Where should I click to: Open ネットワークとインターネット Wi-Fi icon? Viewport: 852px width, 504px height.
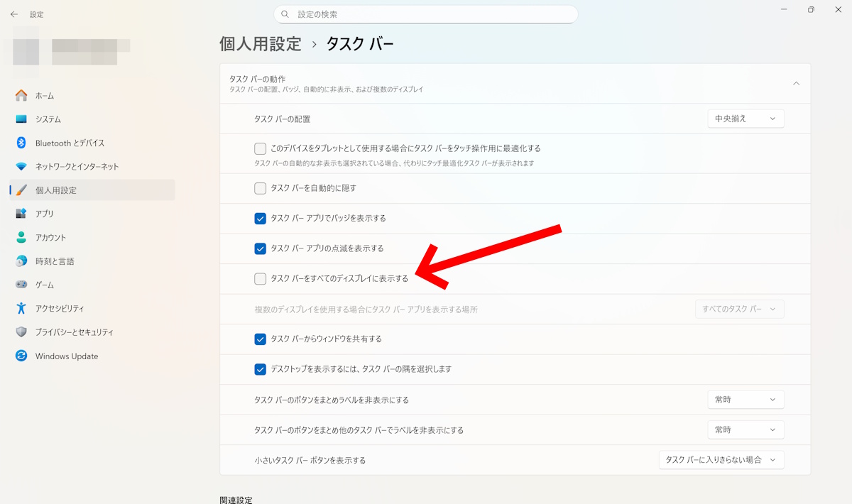(21, 166)
